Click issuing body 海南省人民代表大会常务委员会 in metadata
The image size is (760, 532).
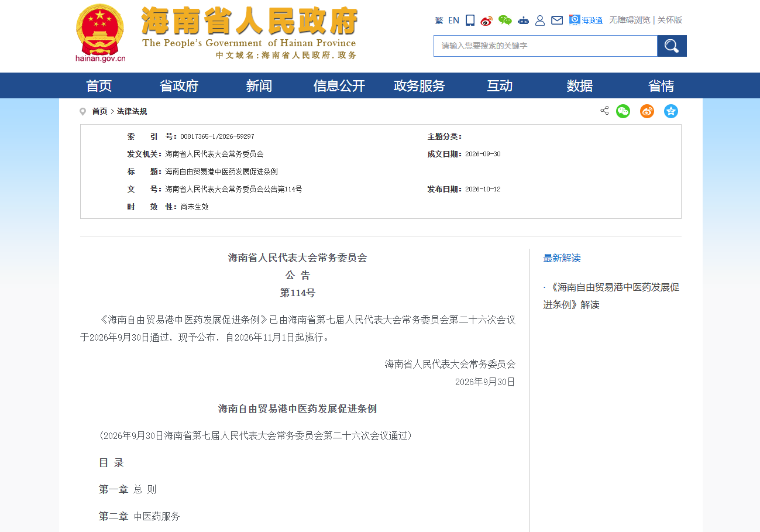214,154
